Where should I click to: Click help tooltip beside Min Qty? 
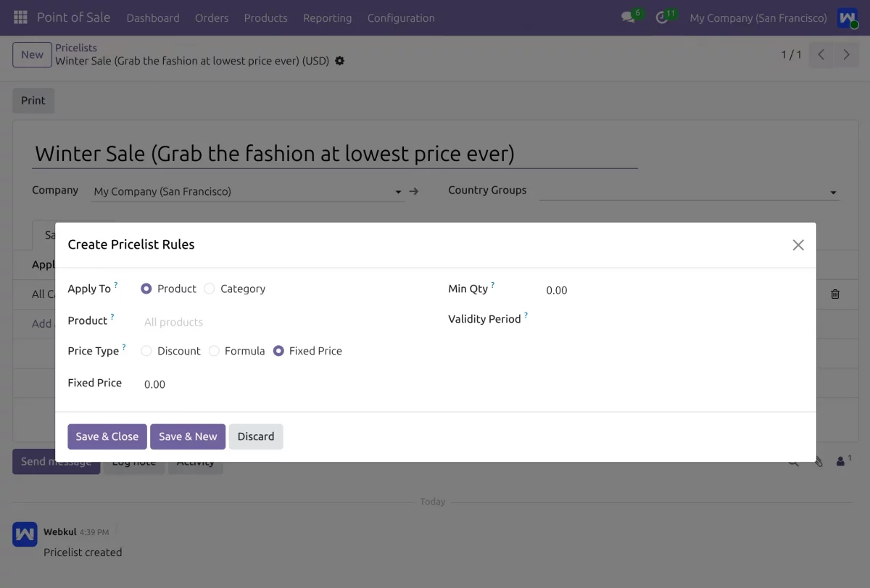pos(493,285)
